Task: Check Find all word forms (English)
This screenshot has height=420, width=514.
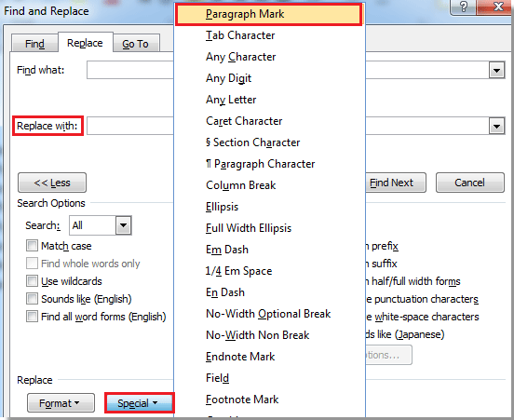Action: click(x=32, y=317)
